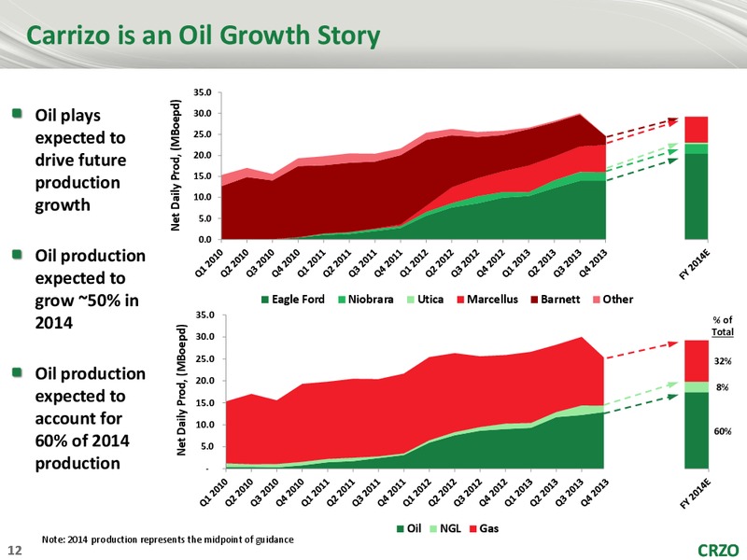
Task: Click the 'FY 2014E' label under the Oil/NGL/Gas bar
Action: coord(695,494)
